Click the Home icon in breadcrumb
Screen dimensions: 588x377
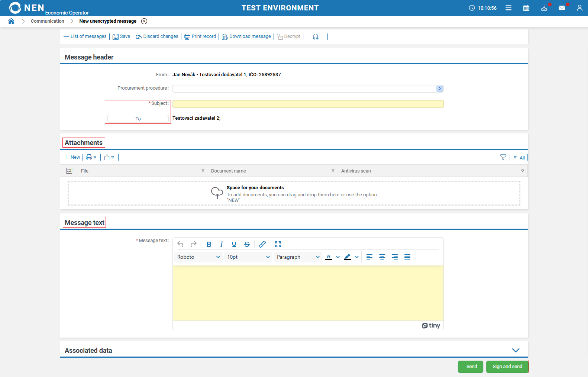click(11, 21)
